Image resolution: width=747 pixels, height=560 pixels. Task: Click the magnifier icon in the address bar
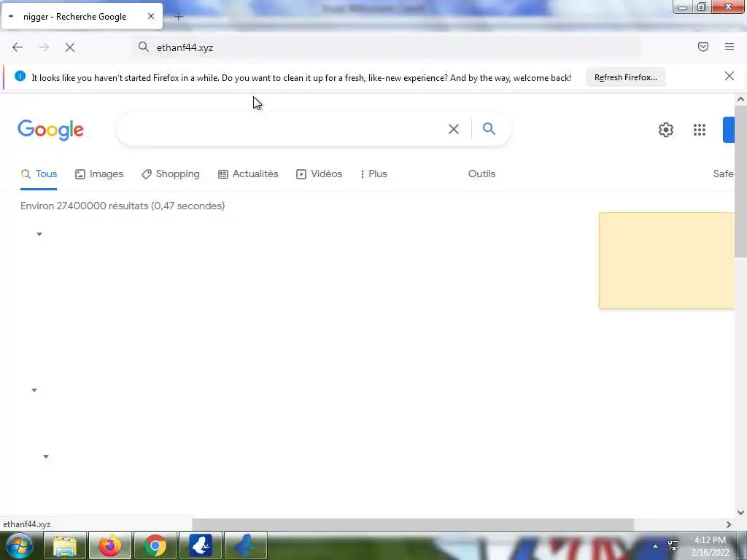tap(144, 47)
